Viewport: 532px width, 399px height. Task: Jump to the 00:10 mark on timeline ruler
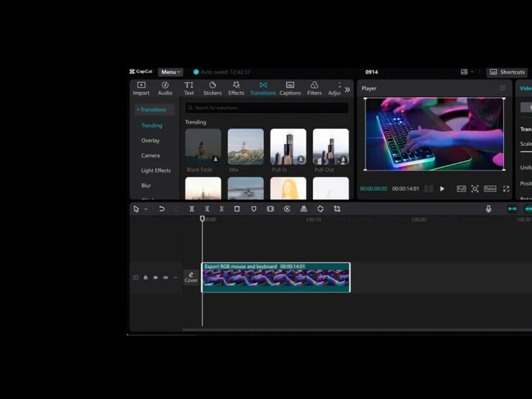[313, 219]
